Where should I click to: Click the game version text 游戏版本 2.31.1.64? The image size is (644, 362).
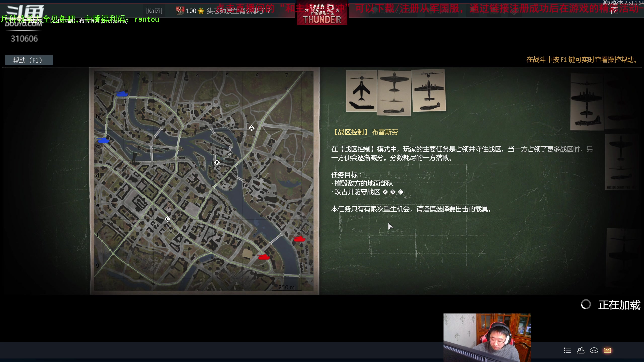tap(623, 3)
